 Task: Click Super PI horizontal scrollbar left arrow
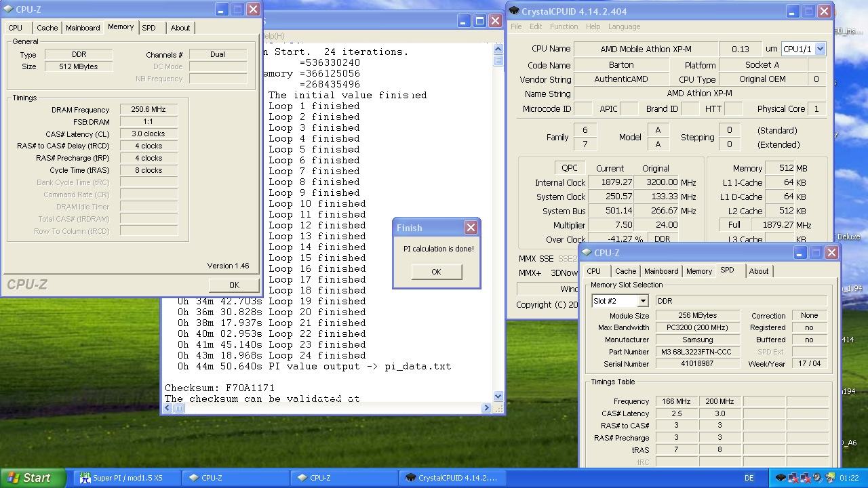tap(169, 407)
